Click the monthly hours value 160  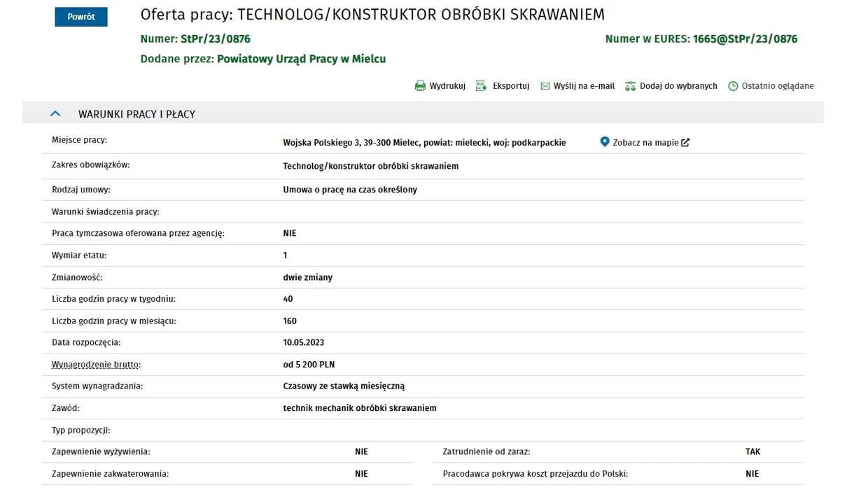290,321
